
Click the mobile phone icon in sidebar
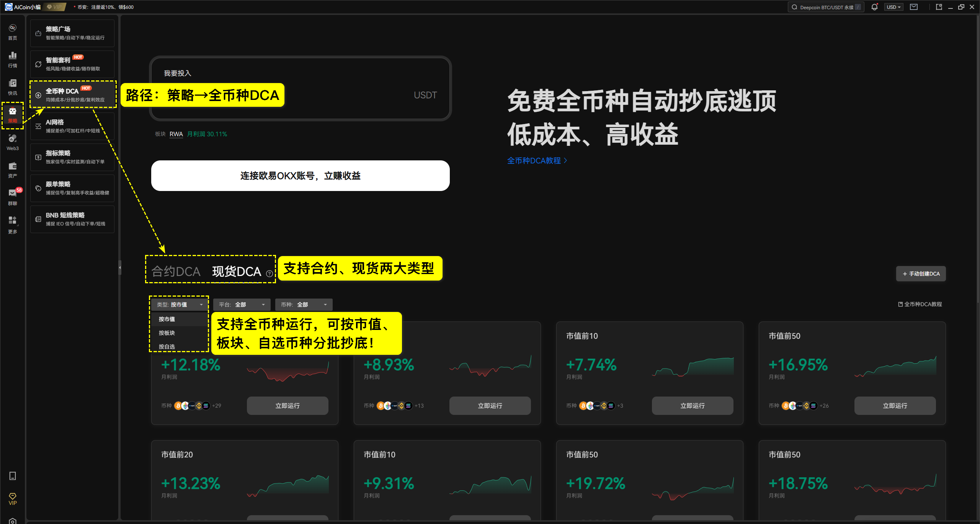click(x=13, y=476)
